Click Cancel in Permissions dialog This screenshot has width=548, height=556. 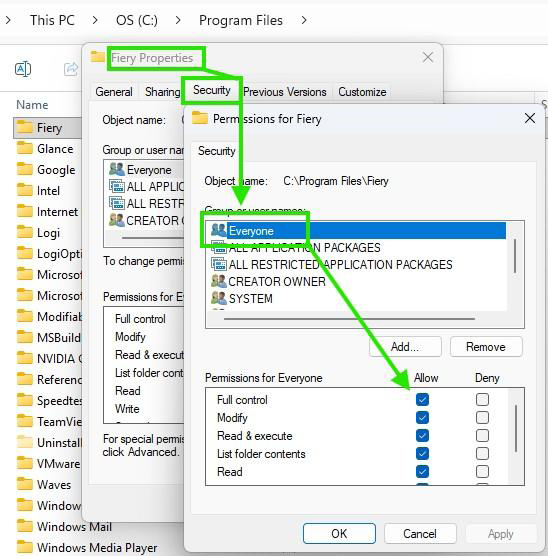point(420,533)
